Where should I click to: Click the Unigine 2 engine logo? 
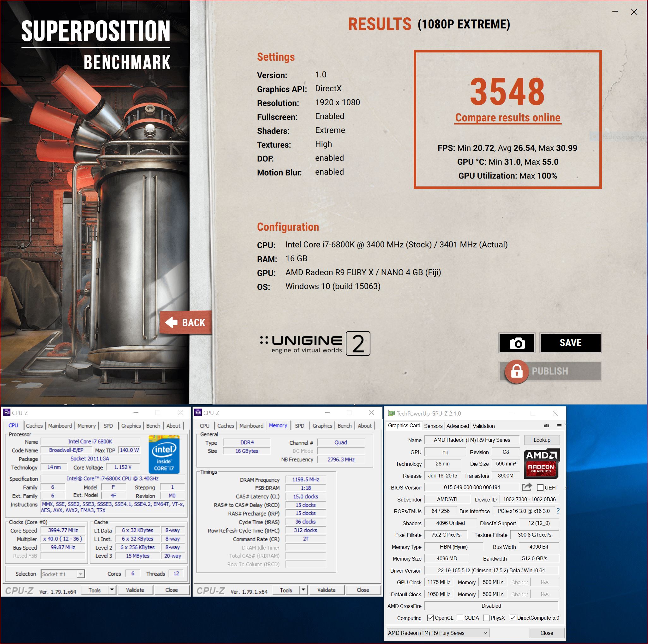coord(315,343)
